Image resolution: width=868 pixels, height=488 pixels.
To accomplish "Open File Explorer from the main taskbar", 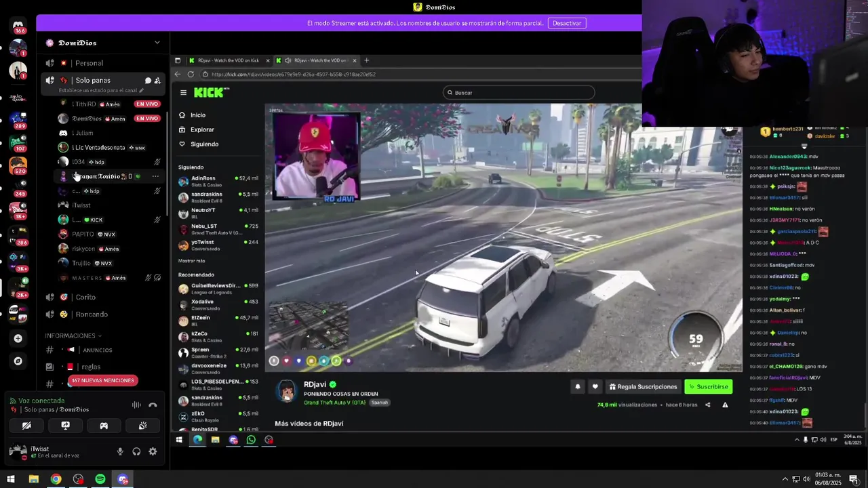I will tap(33, 479).
